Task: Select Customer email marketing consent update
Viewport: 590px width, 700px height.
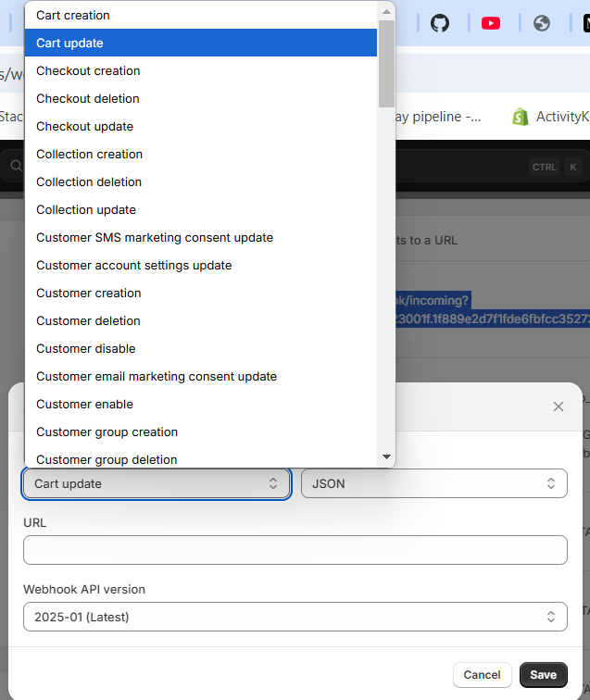Action: (x=201, y=376)
